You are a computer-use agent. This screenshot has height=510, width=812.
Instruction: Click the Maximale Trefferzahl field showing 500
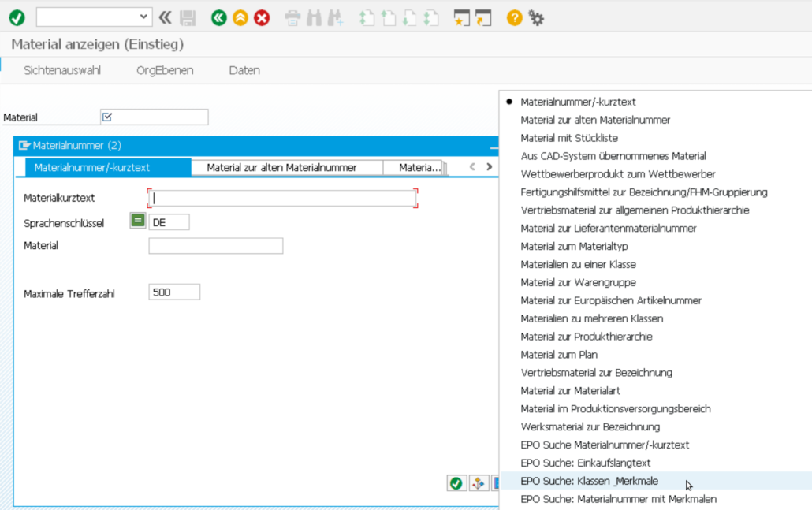(174, 292)
